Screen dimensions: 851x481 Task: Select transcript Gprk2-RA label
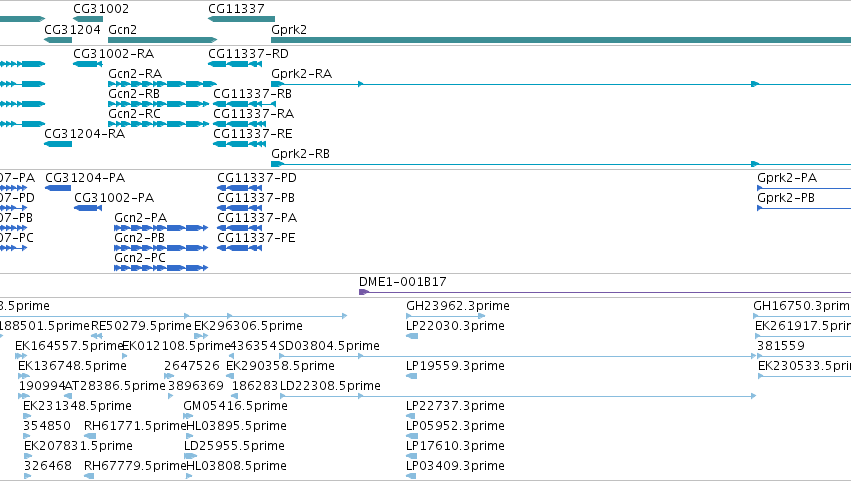coord(302,74)
